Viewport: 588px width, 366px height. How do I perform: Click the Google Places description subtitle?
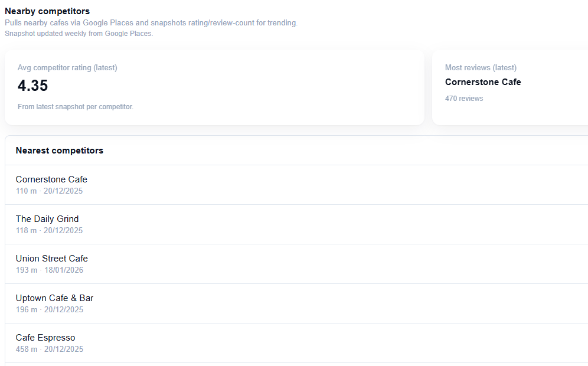[151, 23]
